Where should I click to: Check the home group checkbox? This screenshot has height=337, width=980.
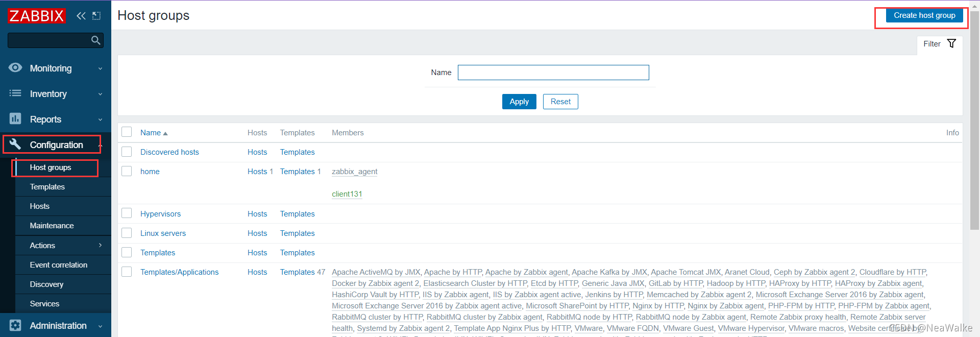pos(127,171)
